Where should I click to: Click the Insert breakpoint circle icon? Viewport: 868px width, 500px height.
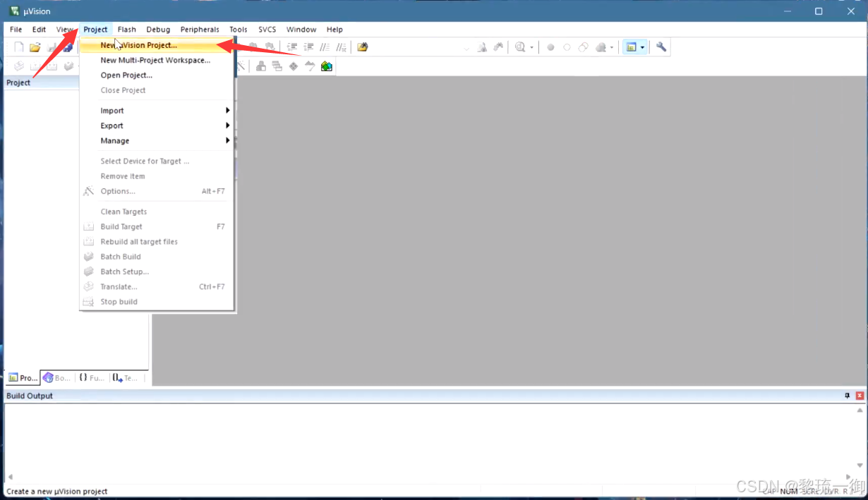550,47
